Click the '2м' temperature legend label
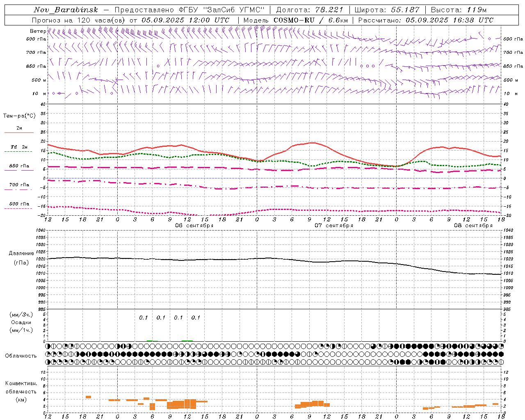 coord(19,128)
